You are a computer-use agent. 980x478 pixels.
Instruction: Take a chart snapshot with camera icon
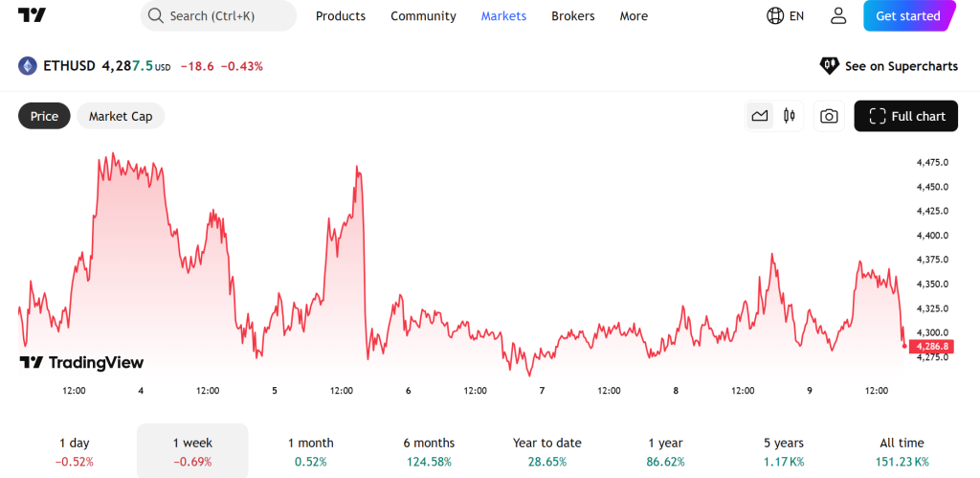[x=829, y=116]
